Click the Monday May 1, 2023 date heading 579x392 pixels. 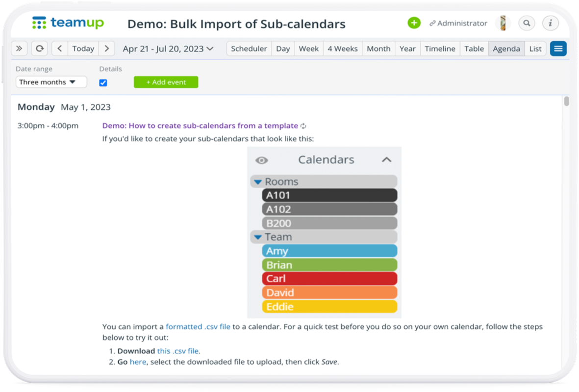coord(64,107)
